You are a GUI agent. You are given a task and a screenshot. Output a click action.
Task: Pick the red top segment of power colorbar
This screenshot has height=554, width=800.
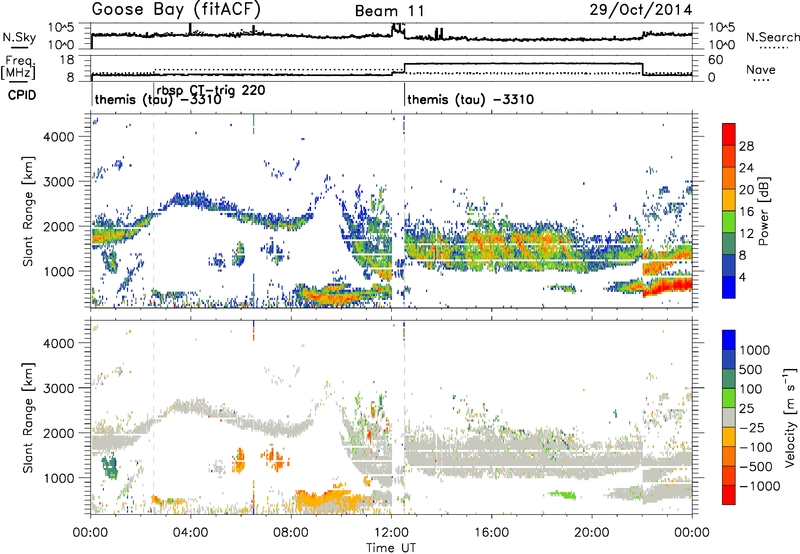(729, 134)
